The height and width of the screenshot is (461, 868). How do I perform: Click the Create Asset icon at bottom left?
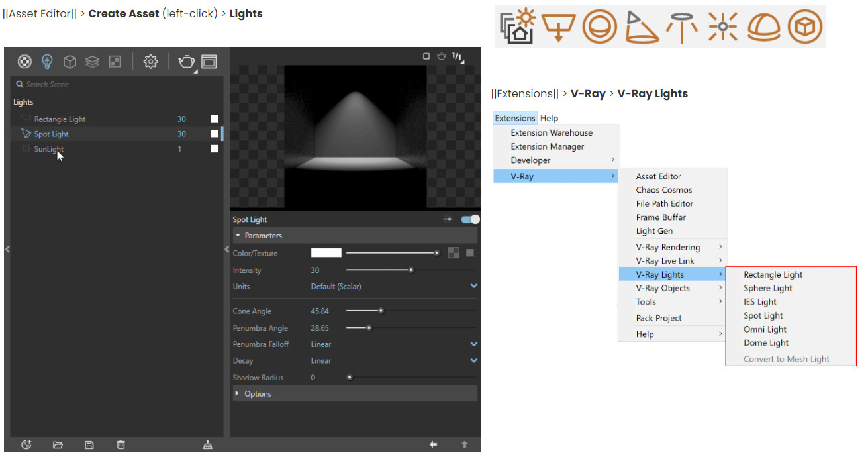click(26, 445)
